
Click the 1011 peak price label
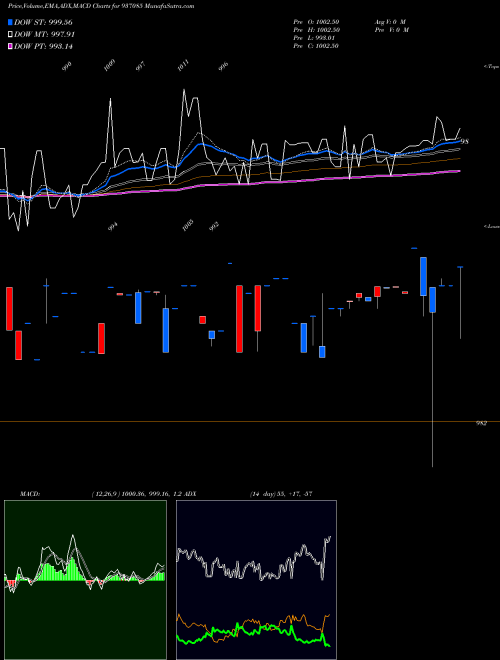pyautogui.click(x=183, y=66)
